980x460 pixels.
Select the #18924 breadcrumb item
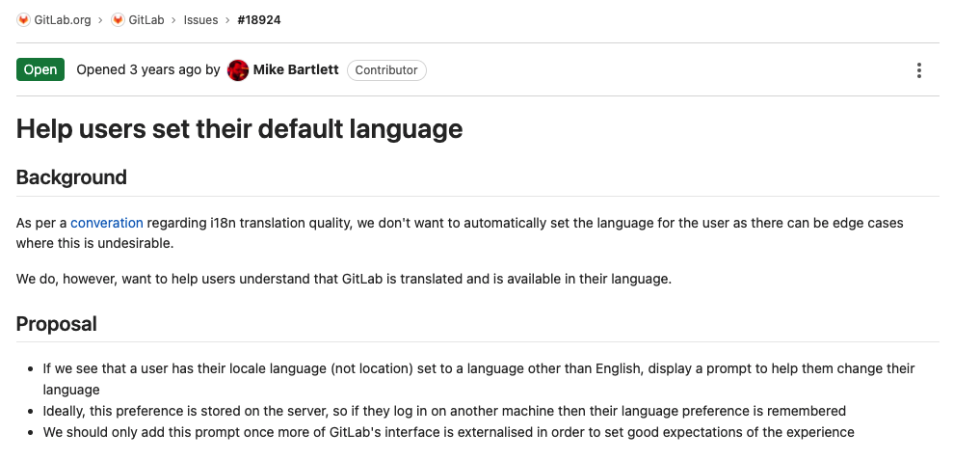pos(258,19)
